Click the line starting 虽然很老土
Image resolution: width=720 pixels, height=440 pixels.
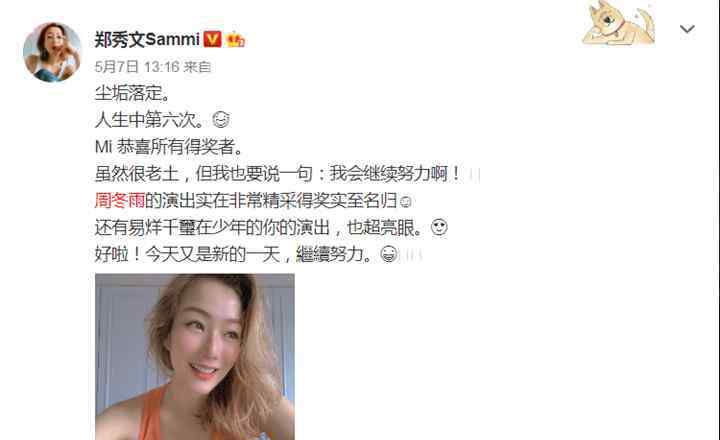[288, 174]
